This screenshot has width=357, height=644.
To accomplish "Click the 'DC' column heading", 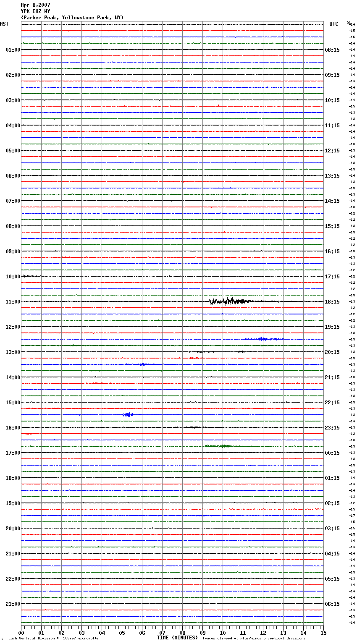I will point(349,23).
